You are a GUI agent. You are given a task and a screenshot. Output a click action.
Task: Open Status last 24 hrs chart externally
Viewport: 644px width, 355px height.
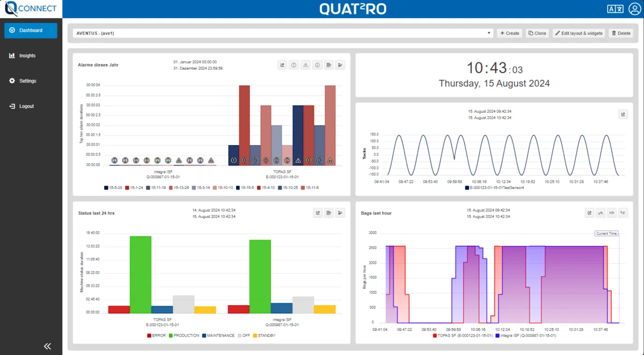click(318, 213)
